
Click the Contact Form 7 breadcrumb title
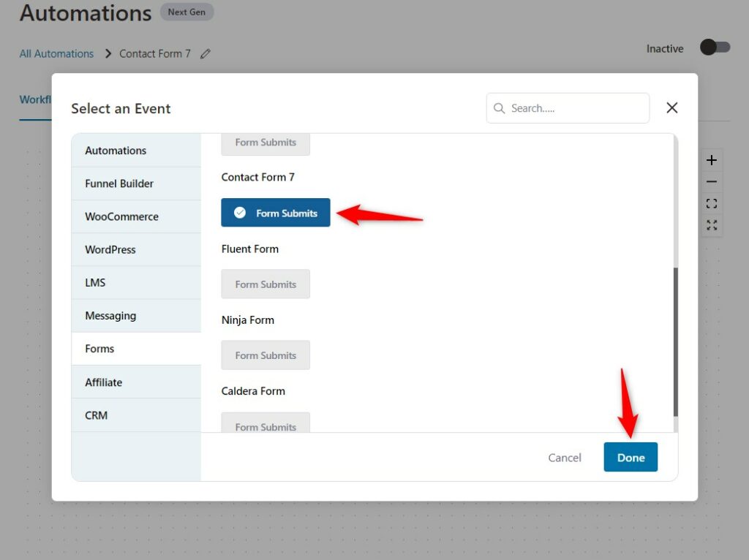[155, 53]
